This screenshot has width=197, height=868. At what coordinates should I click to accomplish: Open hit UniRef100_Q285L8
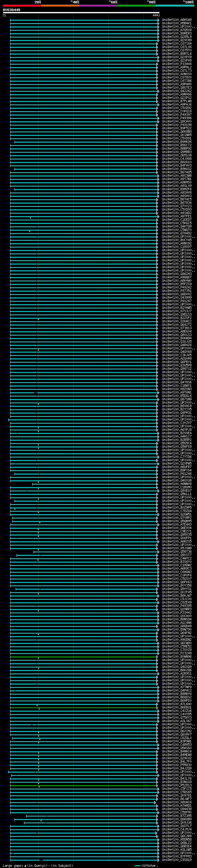(x=176, y=37)
